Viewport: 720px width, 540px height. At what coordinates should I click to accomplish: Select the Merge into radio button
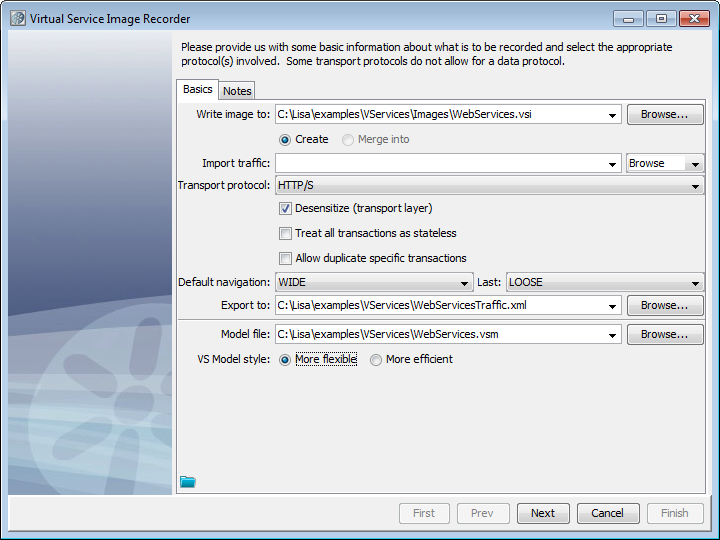(348, 140)
